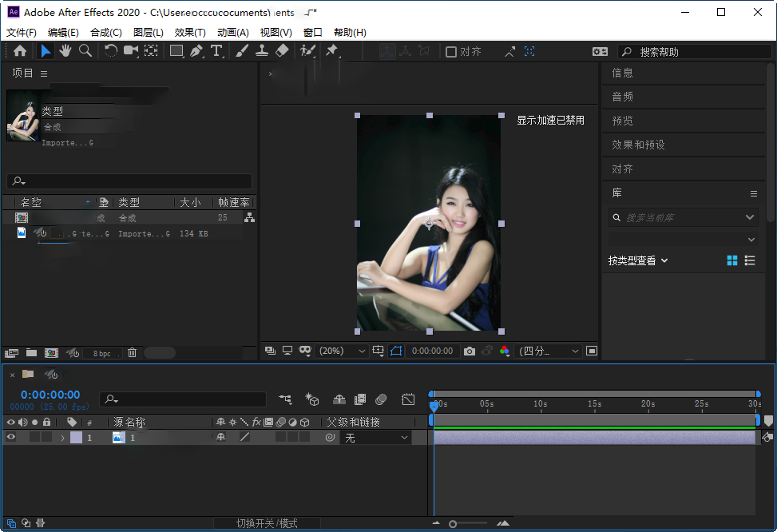Open the 效果(T) menu

[x=190, y=32]
